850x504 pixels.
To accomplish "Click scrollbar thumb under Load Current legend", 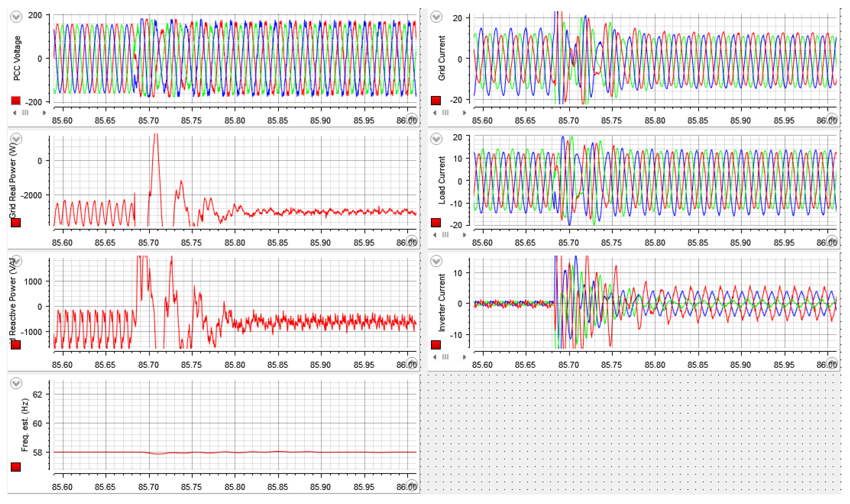I will (445, 235).
